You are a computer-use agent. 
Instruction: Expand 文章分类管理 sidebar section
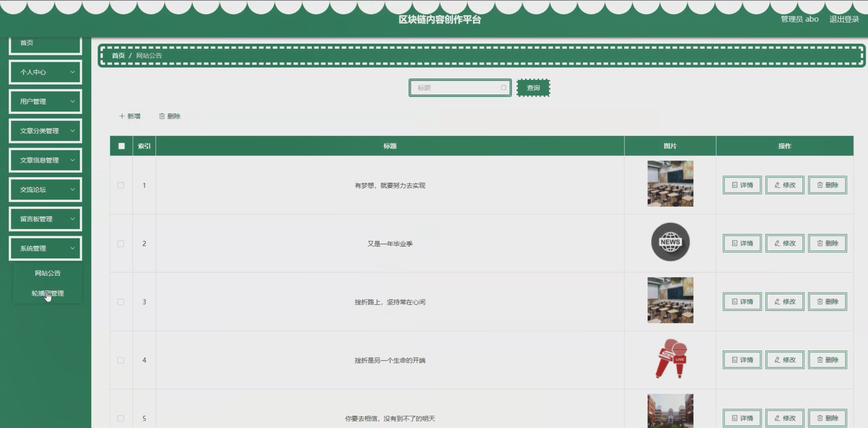(x=45, y=131)
